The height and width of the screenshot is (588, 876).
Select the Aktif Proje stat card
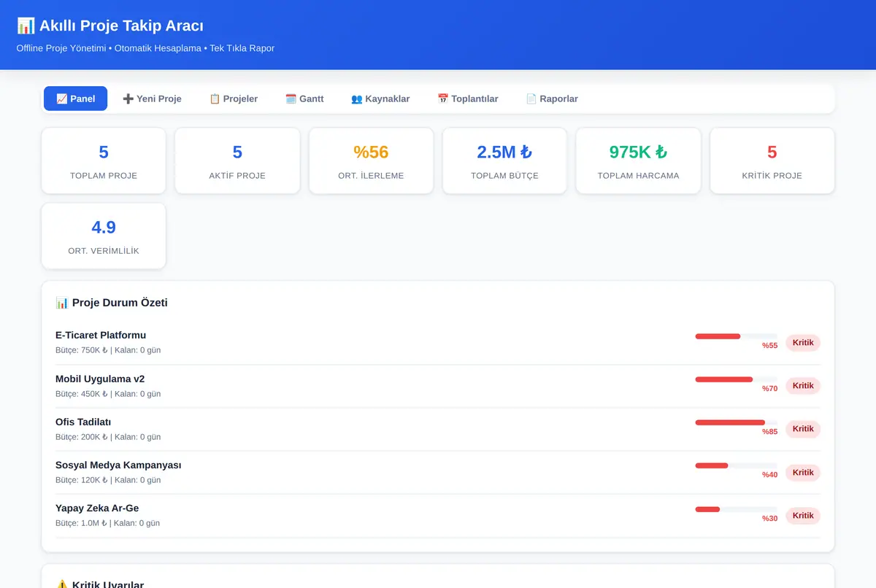(237, 161)
